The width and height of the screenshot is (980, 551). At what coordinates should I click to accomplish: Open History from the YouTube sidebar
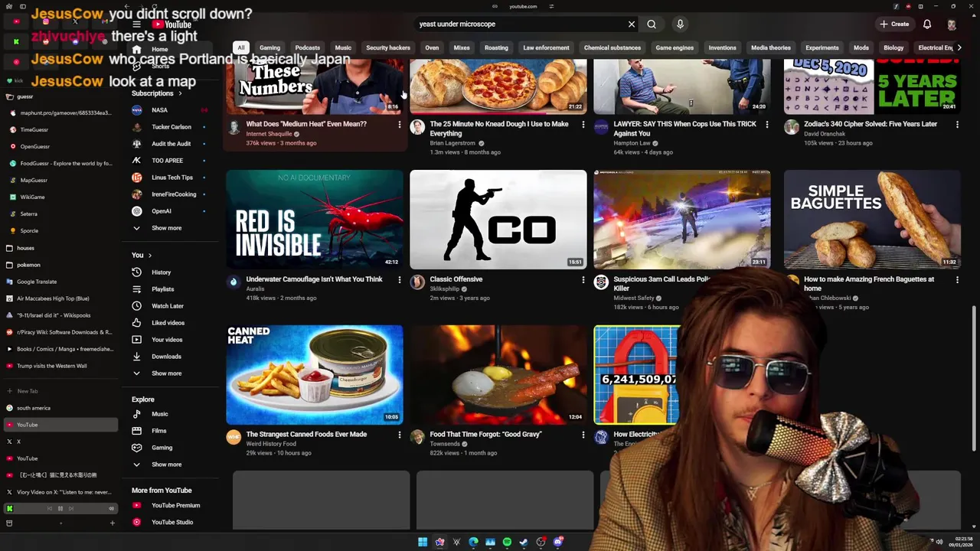161,272
